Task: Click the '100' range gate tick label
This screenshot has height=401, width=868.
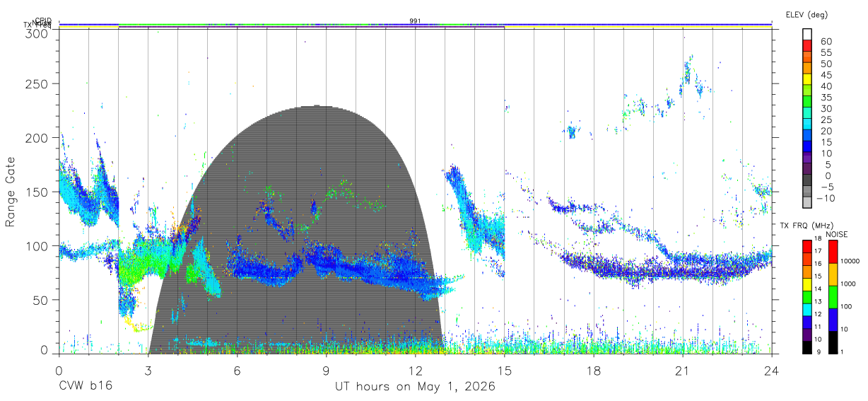Action: (38, 245)
